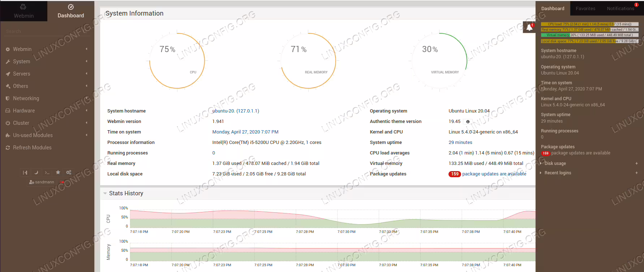The height and width of the screenshot is (272, 644).
Task: Click the Search field in the sidebar
Action: (x=47, y=31)
